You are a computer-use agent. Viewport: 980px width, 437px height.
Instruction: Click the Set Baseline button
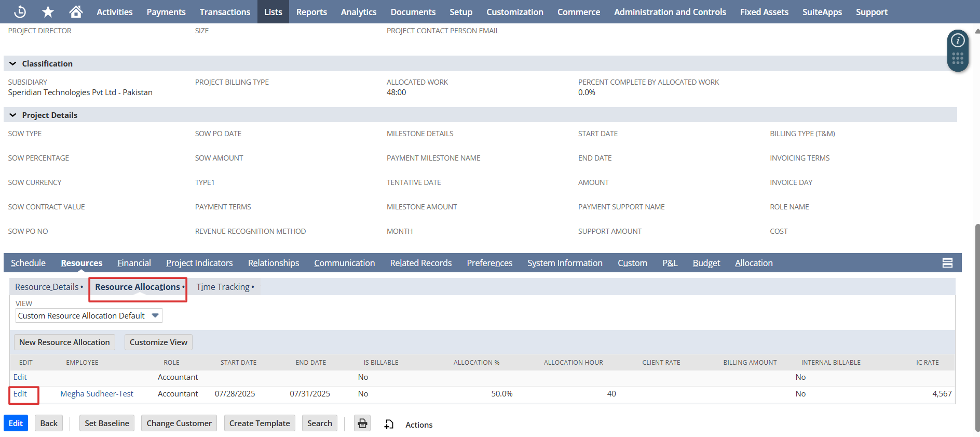click(x=107, y=423)
